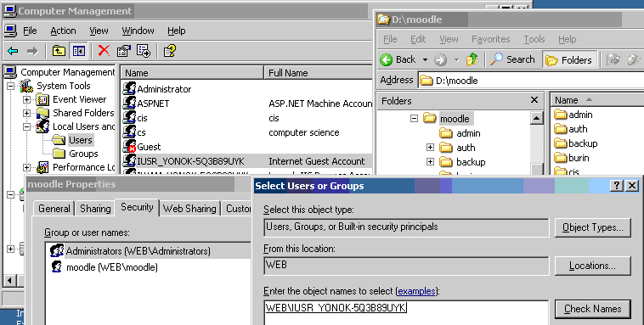Expand the Performance Logs tree node

tap(26, 167)
